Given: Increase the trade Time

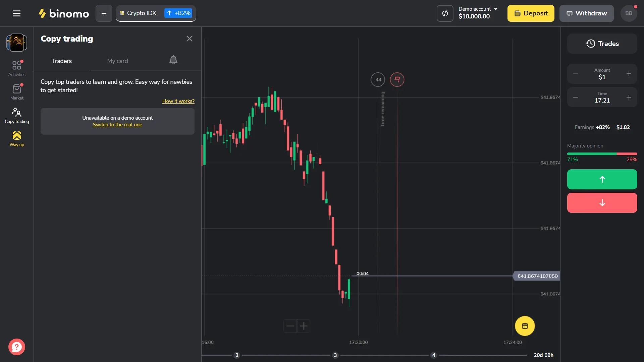Looking at the screenshot, I should click(629, 97).
